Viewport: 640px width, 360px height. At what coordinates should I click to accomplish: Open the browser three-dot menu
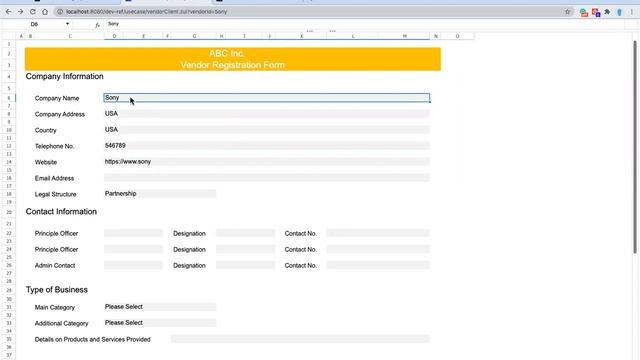631,12
